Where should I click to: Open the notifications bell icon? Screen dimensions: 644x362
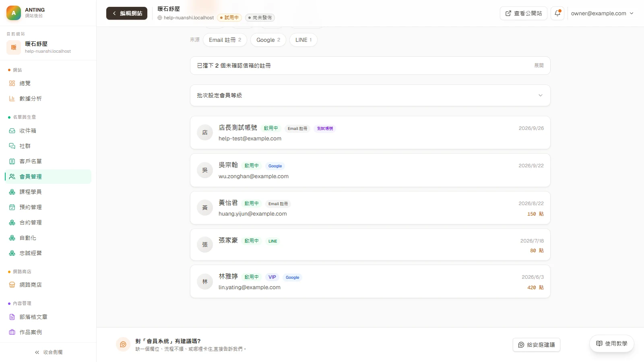click(557, 13)
